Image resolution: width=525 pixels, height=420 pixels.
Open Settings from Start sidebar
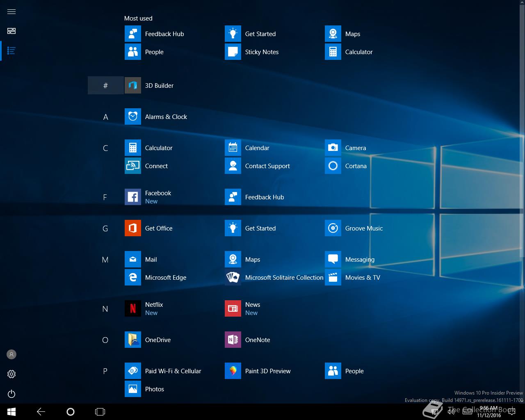11,374
